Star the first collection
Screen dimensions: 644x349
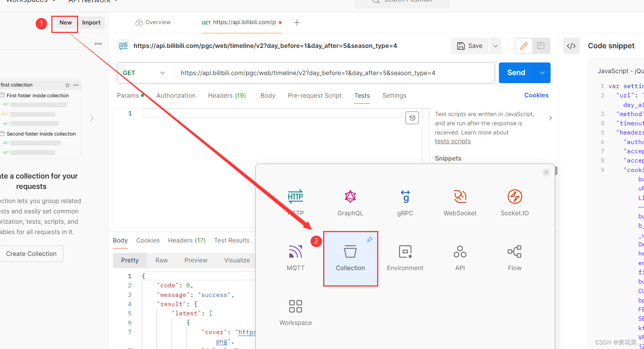(x=67, y=85)
